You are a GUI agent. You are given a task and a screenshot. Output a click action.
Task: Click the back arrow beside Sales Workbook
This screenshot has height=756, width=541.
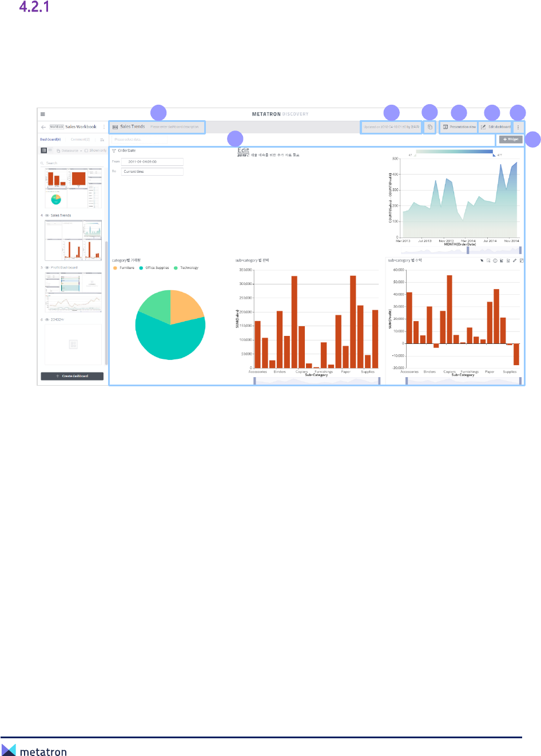43,127
